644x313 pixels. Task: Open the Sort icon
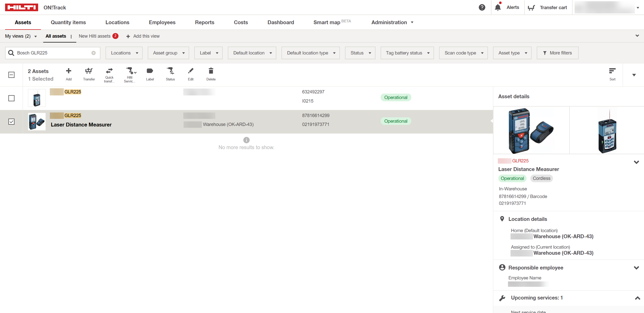pos(612,71)
